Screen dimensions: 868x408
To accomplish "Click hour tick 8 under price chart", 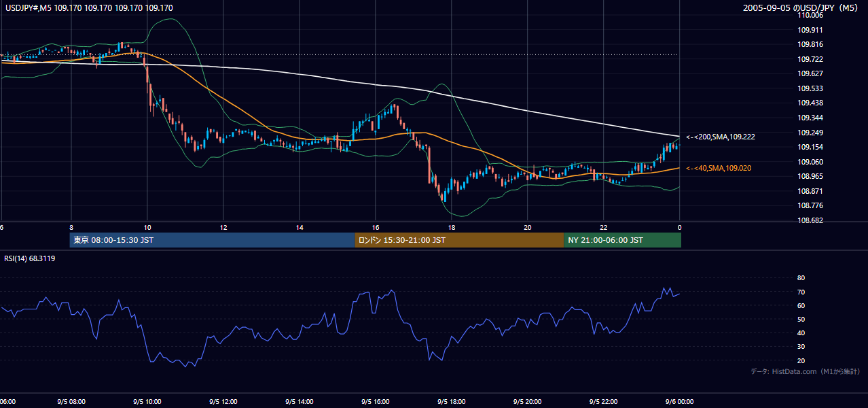I will coord(71,227).
